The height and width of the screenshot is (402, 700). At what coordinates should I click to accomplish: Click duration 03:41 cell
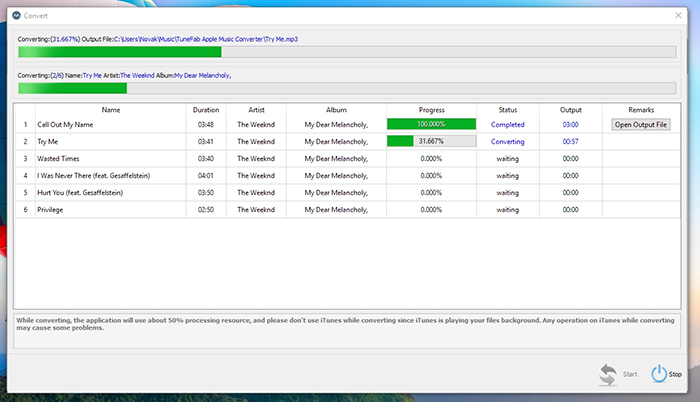[206, 142]
